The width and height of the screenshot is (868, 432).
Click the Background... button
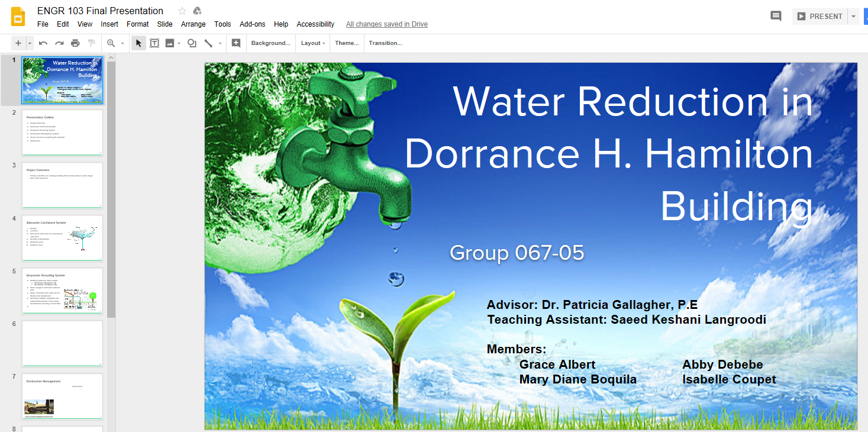[x=271, y=43]
